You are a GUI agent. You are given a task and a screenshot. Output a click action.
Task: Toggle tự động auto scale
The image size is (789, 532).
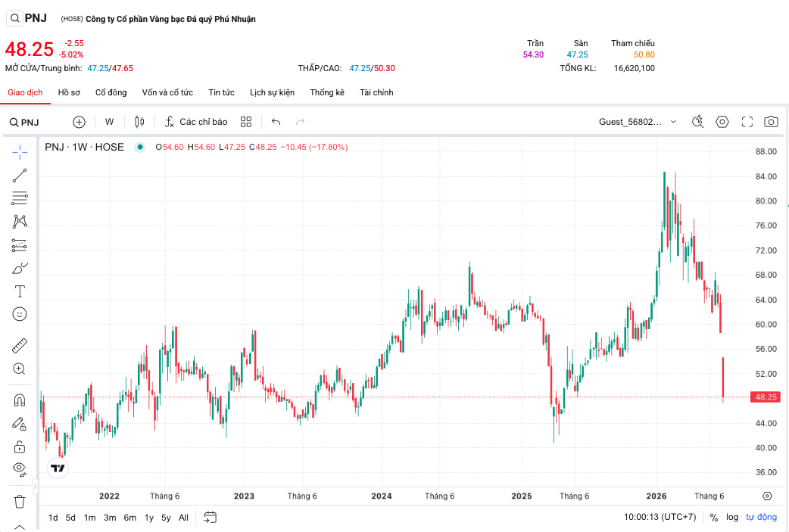coord(761,517)
